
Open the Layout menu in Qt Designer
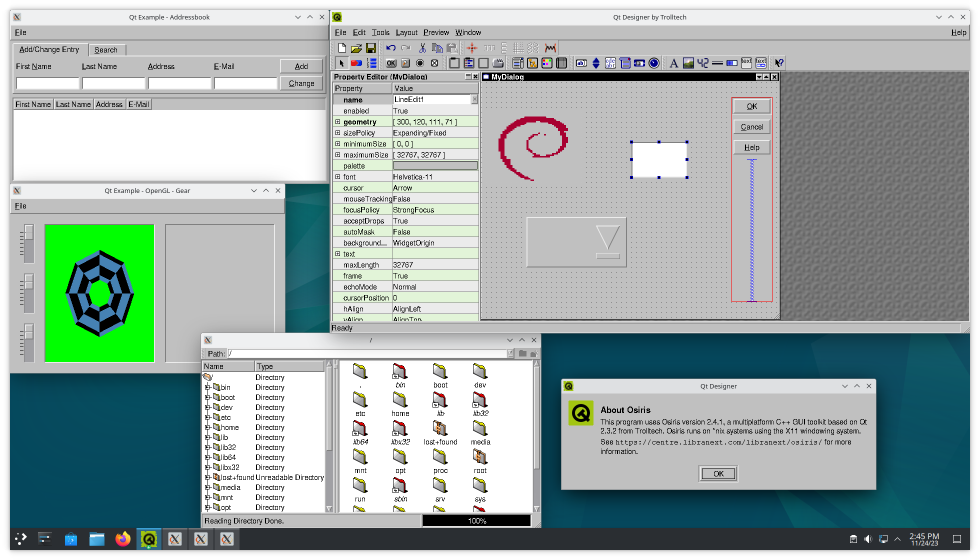coord(406,32)
